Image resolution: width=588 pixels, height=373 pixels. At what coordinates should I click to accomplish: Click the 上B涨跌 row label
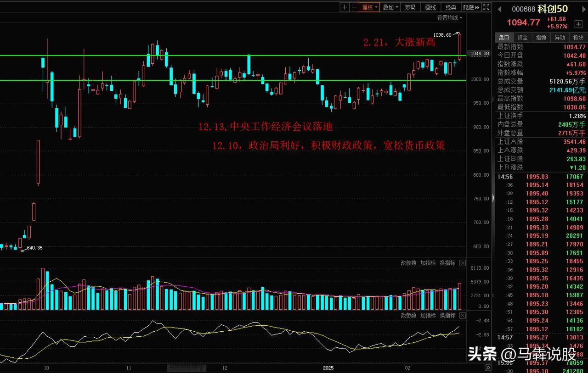510,167
